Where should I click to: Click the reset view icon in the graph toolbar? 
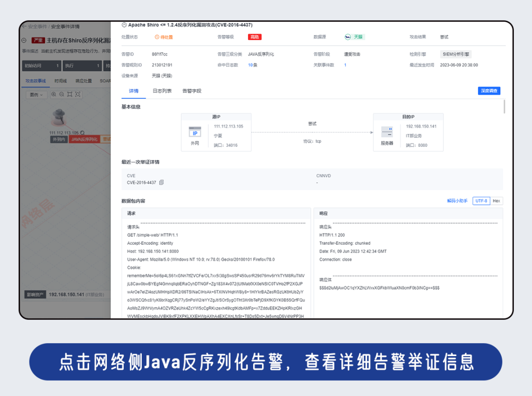[78, 95]
